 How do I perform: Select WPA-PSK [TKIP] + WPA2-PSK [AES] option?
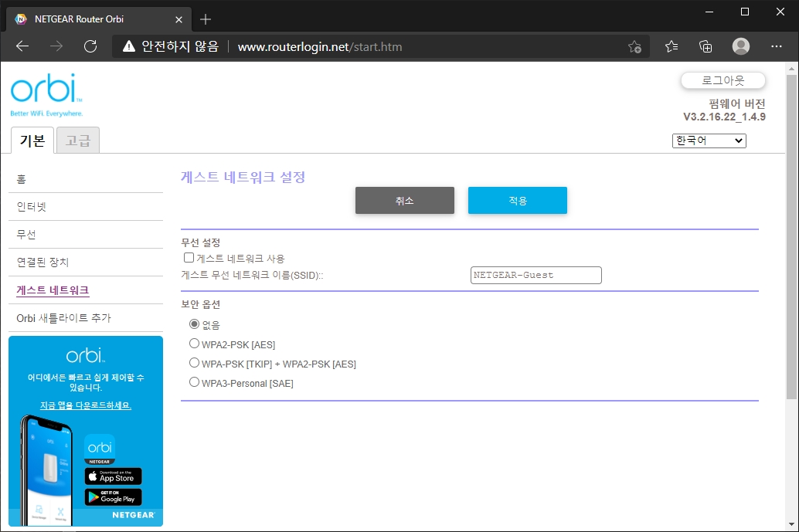194,363
